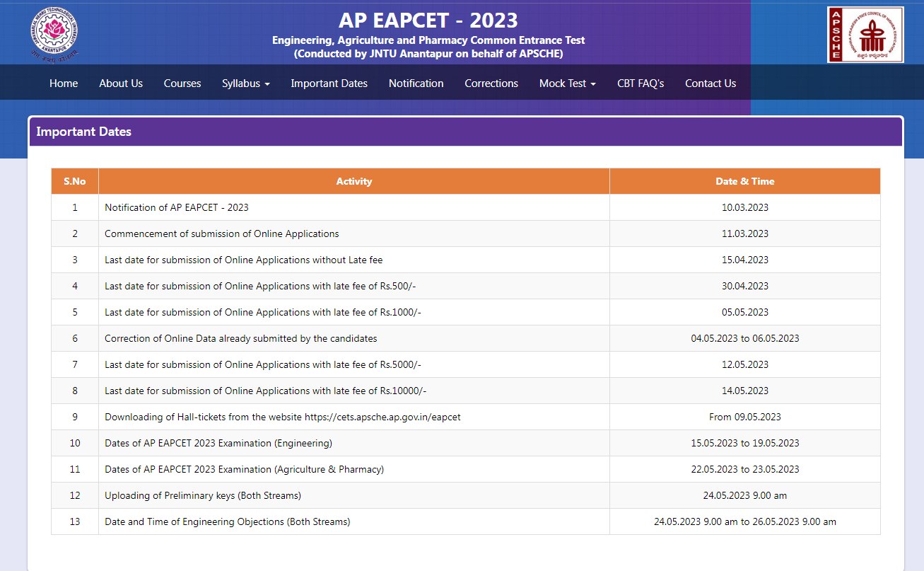Click the date 14.05.2023
The height and width of the screenshot is (571, 924).
click(745, 391)
